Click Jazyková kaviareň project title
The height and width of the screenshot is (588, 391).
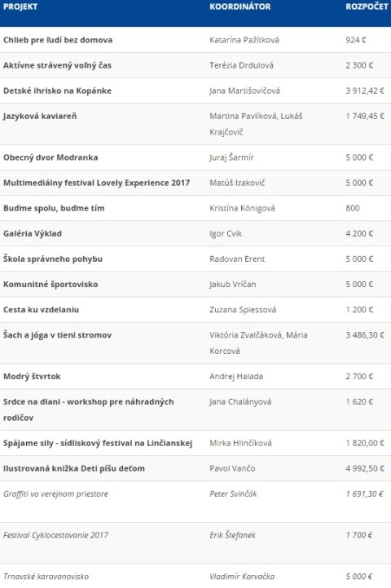[40, 116]
